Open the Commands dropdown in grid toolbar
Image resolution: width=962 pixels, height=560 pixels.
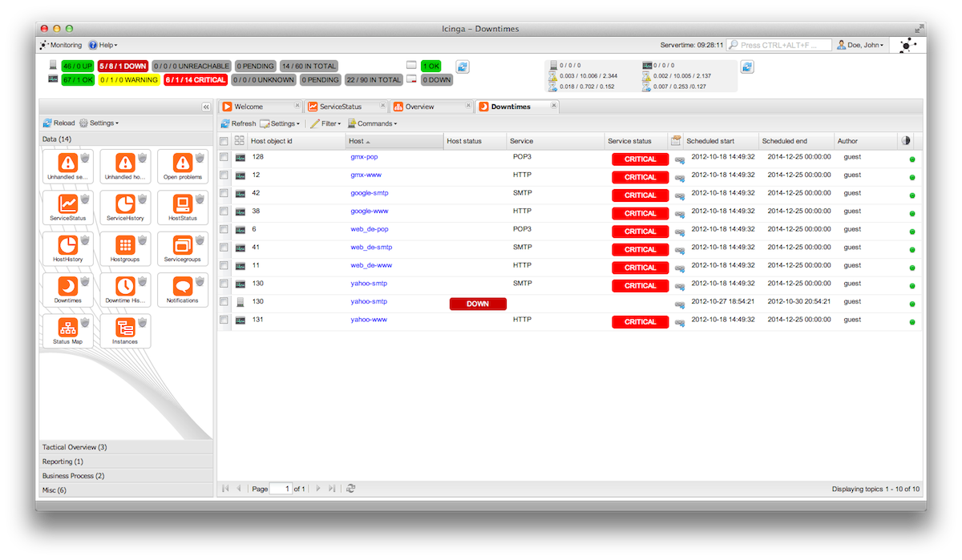[x=373, y=123]
